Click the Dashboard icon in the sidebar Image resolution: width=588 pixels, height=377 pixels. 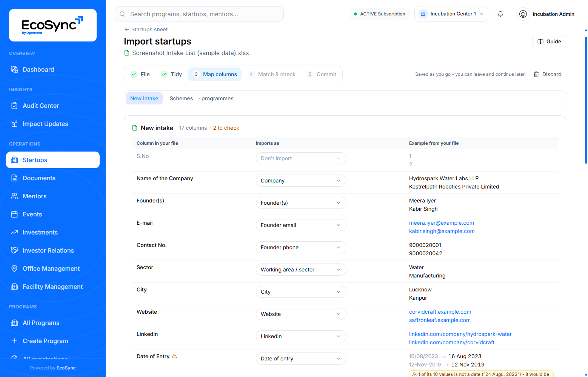(14, 69)
